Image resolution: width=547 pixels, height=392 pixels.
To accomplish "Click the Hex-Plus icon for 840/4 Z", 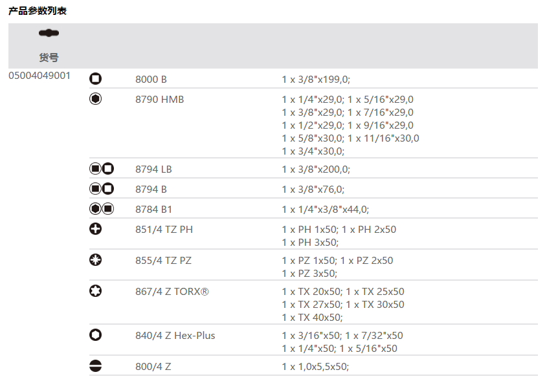I will click(96, 335).
